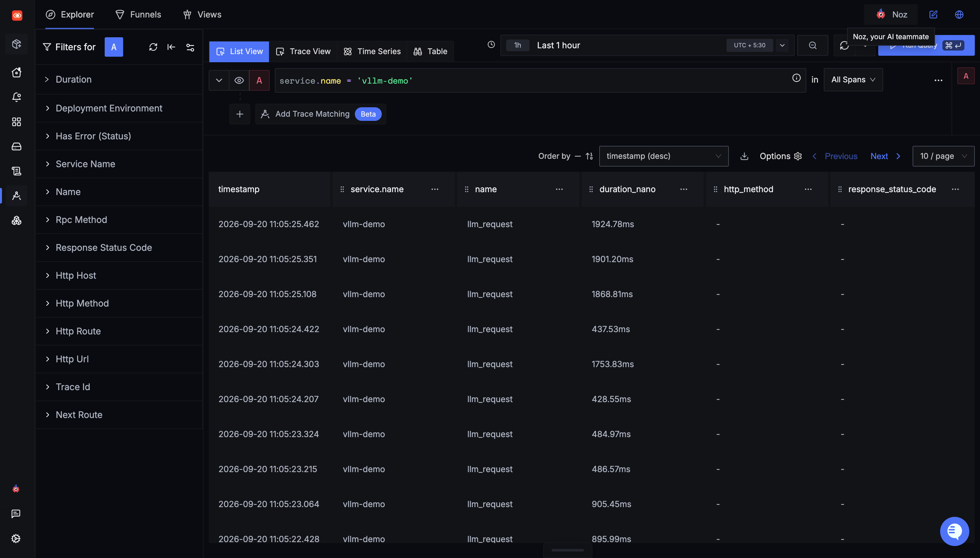The height and width of the screenshot is (558, 980).
Task: Expand the Trace Id filter
Action: click(x=119, y=387)
